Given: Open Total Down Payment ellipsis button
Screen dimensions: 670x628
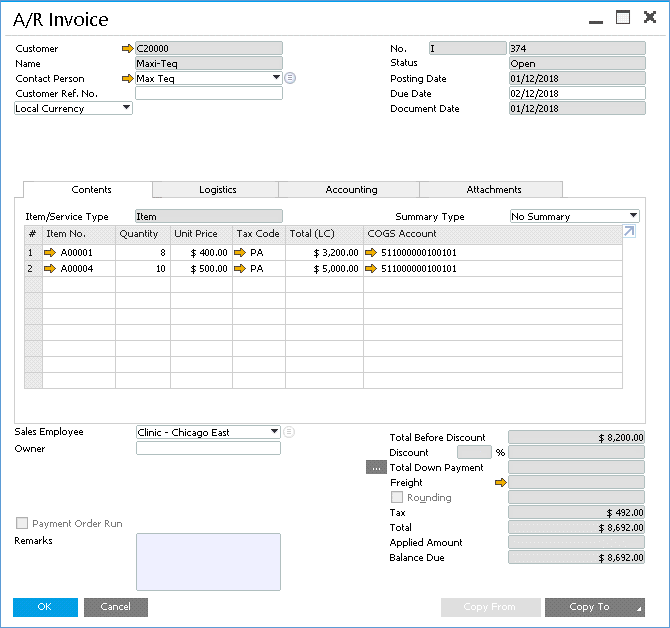Looking at the screenshot, I should [376, 468].
